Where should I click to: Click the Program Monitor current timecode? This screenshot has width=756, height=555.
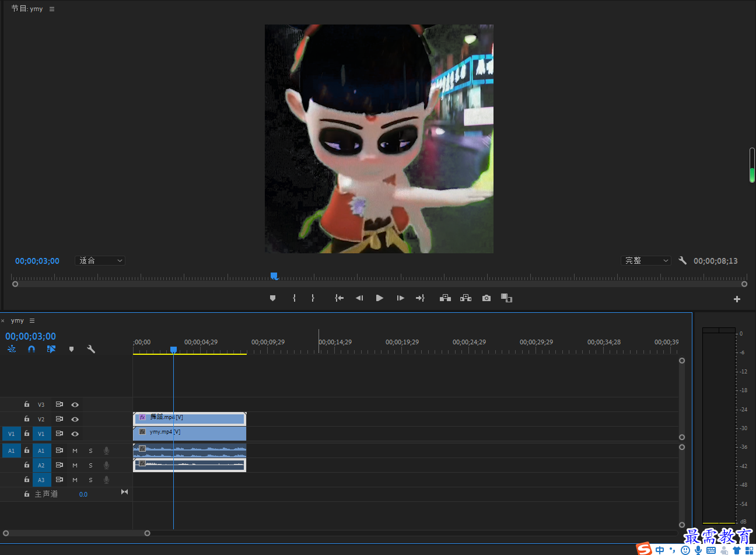point(37,261)
